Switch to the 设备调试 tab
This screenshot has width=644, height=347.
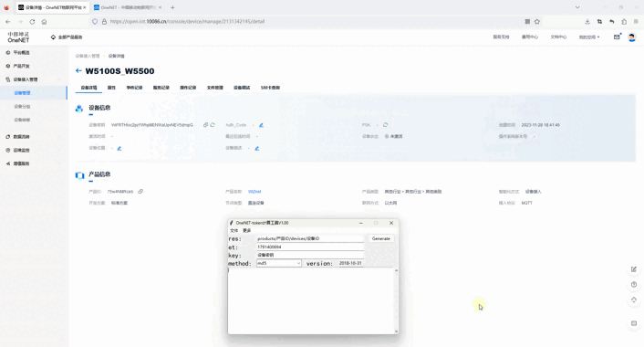point(242,88)
